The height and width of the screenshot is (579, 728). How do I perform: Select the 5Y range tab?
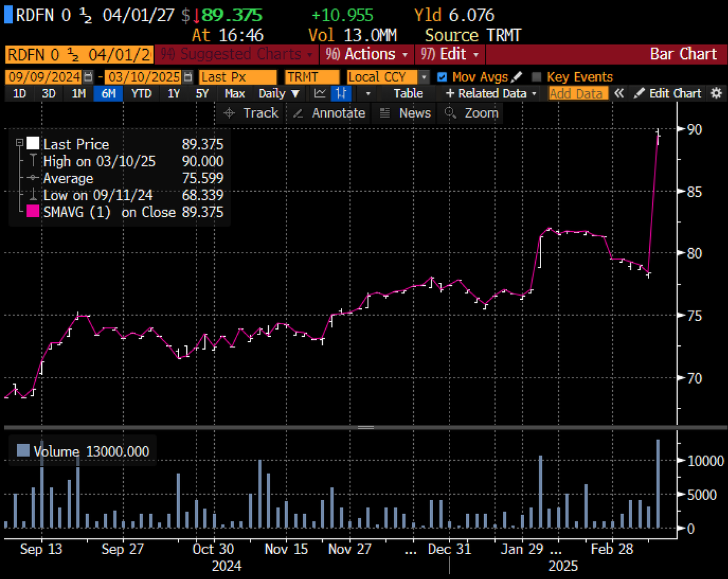coord(203,93)
